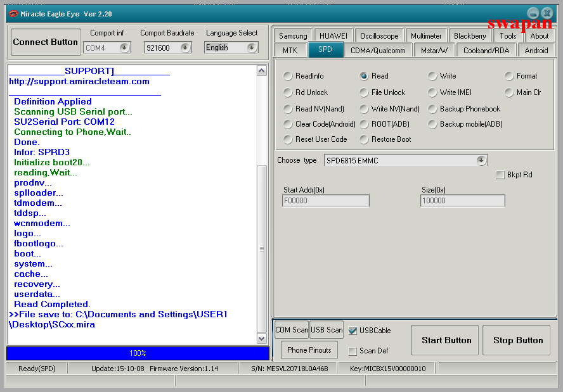Click the 'Firmware Version:1.14' status text
The height and width of the screenshot is (392, 563).
click(184, 369)
